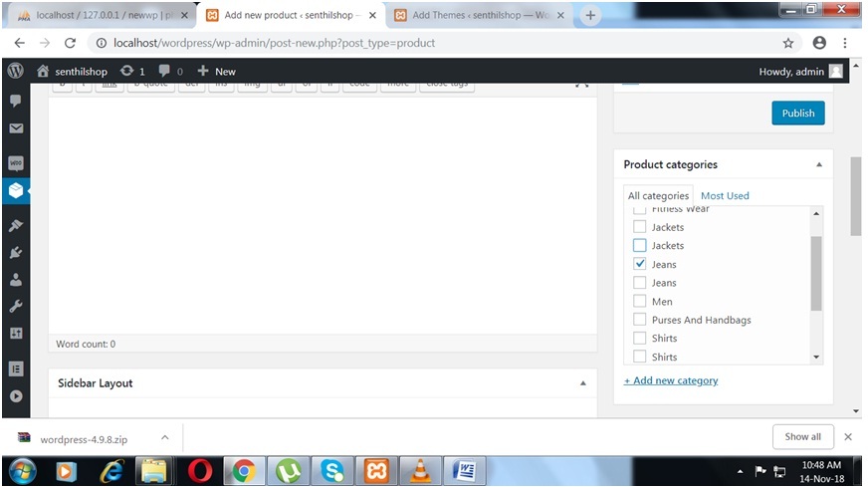Expand the wordpress-4.9.8.zip download options arrow
The image size is (868, 487).
pyautogui.click(x=165, y=437)
